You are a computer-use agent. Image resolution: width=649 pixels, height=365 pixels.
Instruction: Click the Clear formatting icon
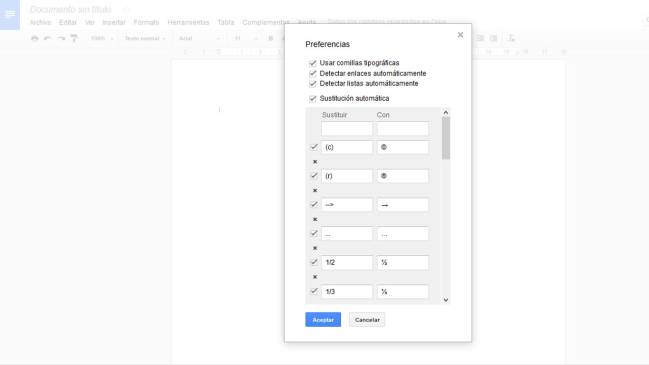[511, 38]
